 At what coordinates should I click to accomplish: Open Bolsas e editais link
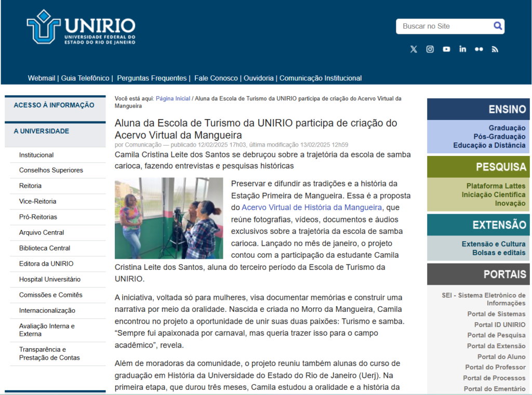coord(499,253)
